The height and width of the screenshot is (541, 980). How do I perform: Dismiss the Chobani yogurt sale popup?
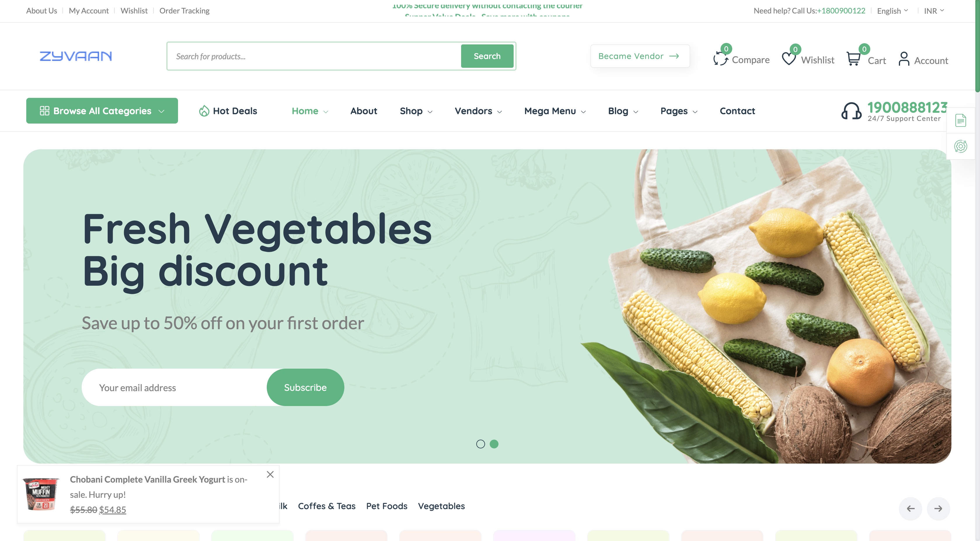click(270, 474)
